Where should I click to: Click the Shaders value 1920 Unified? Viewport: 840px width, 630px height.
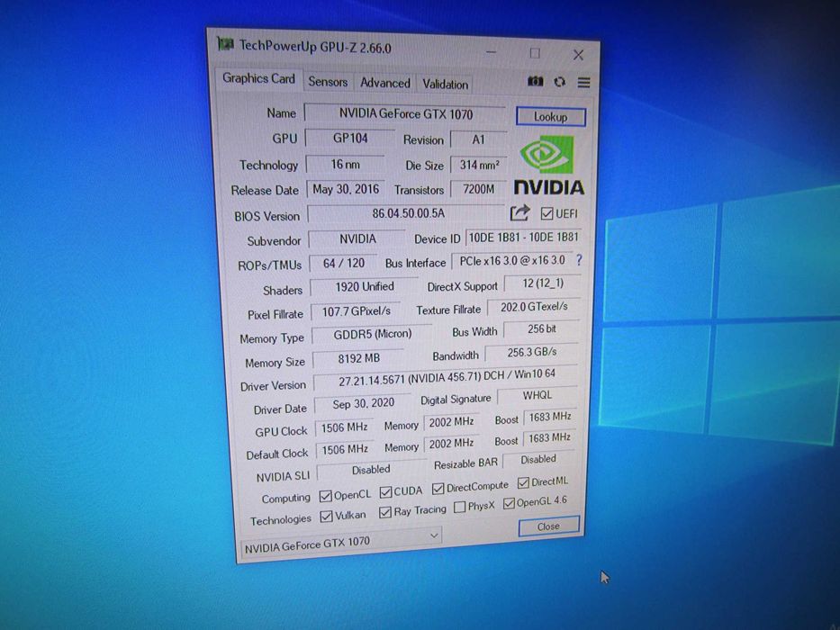pos(365,287)
